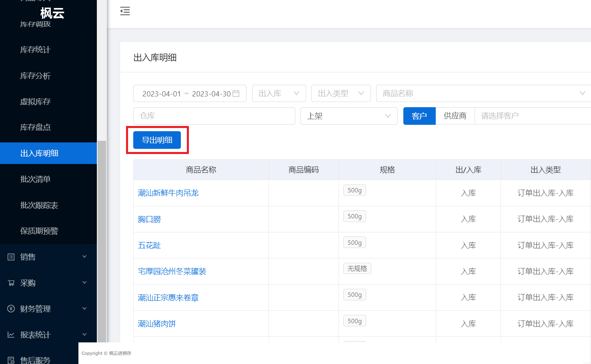Image resolution: width=591 pixels, height=364 pixels.
Task: Open the 商品名称 search dropdown
Action: [x=483, y=94]
